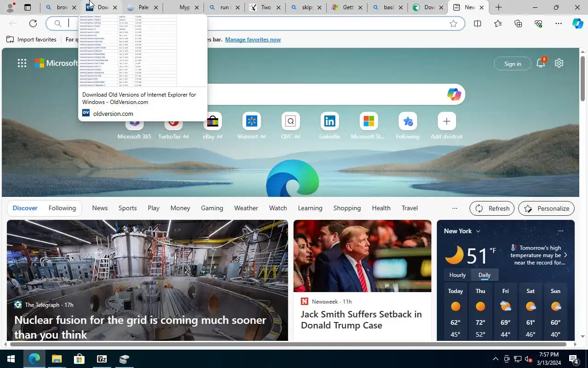Click the Personalize button
This screenshot has height=368, width=588.
546,208
